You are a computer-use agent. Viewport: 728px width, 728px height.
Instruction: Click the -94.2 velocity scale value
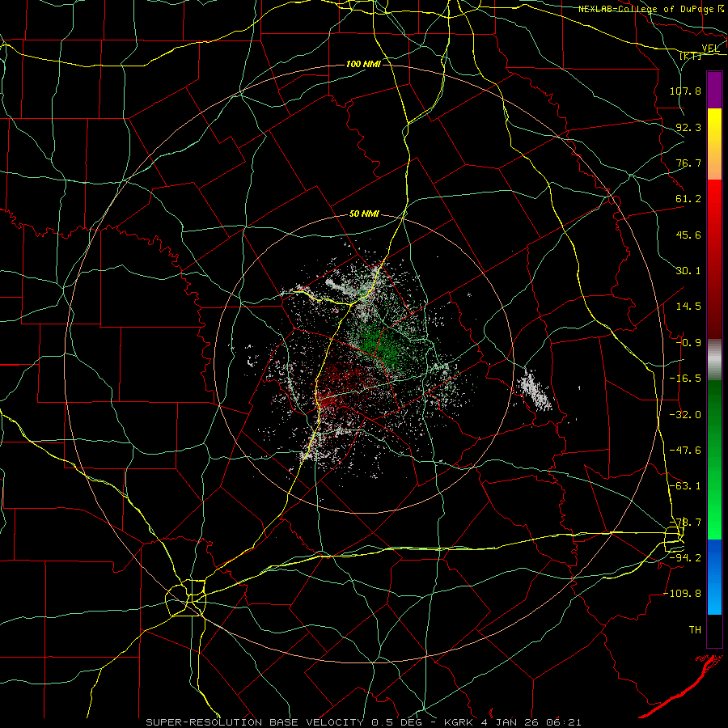685,558
